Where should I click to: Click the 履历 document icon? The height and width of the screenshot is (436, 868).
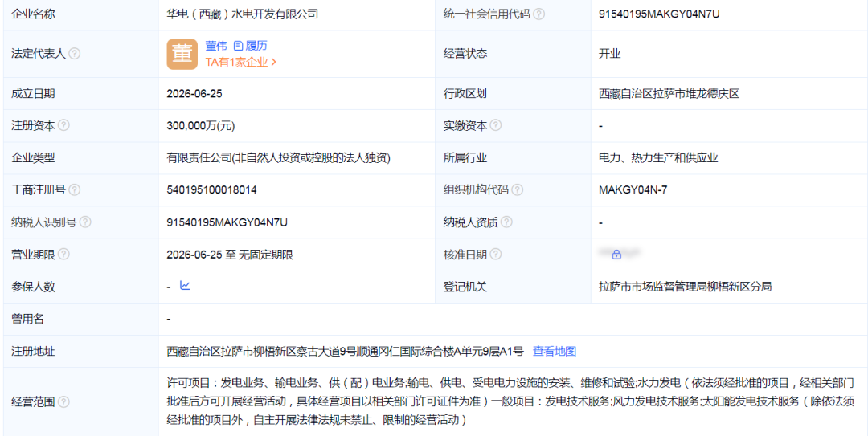pyautogui.click(x=238, y=46)
